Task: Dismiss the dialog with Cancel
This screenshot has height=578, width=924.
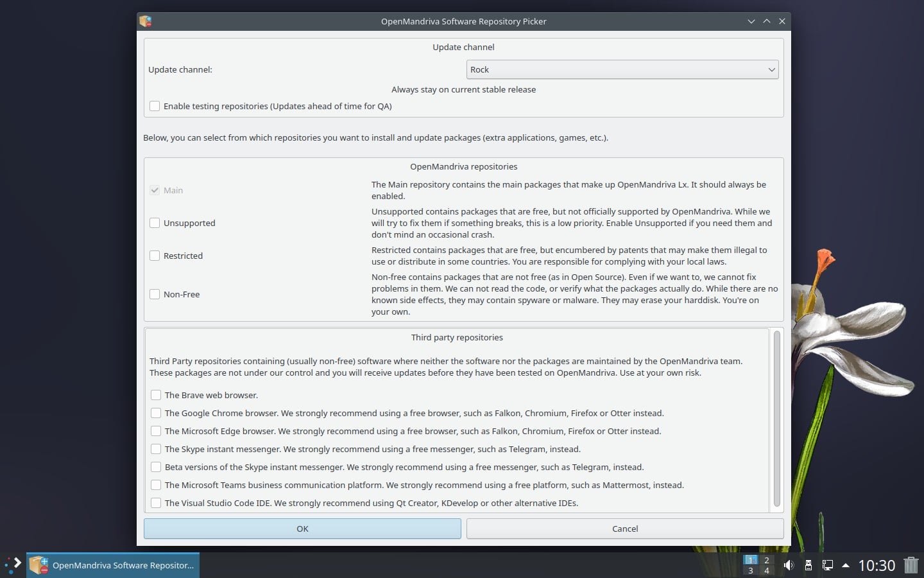Action: pos(624,529)
